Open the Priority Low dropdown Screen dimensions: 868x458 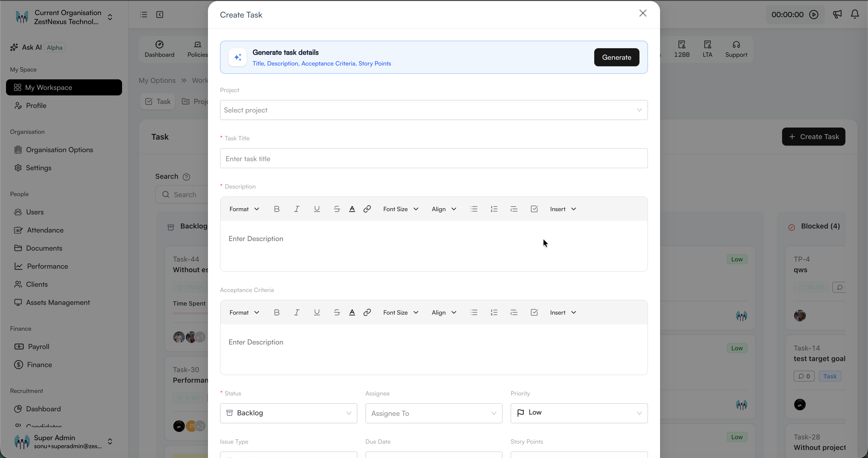click(579, 413)
